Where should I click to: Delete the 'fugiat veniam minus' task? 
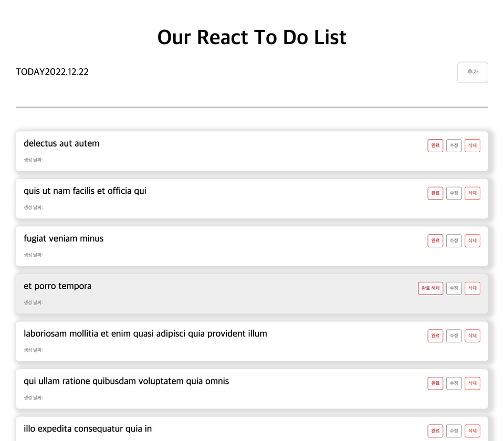(x=472, y=241)
